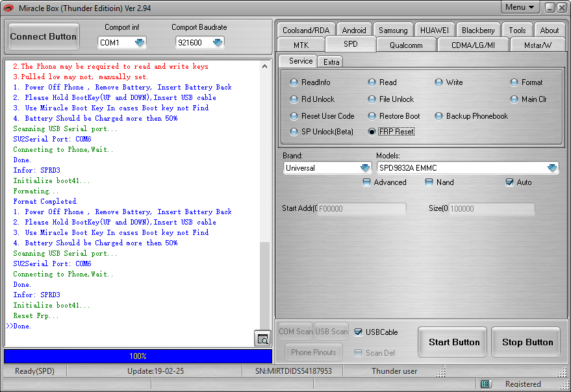Switch to the MTK tab
The height and width of the screenshot is (392, 571).
tap(301, 45)
